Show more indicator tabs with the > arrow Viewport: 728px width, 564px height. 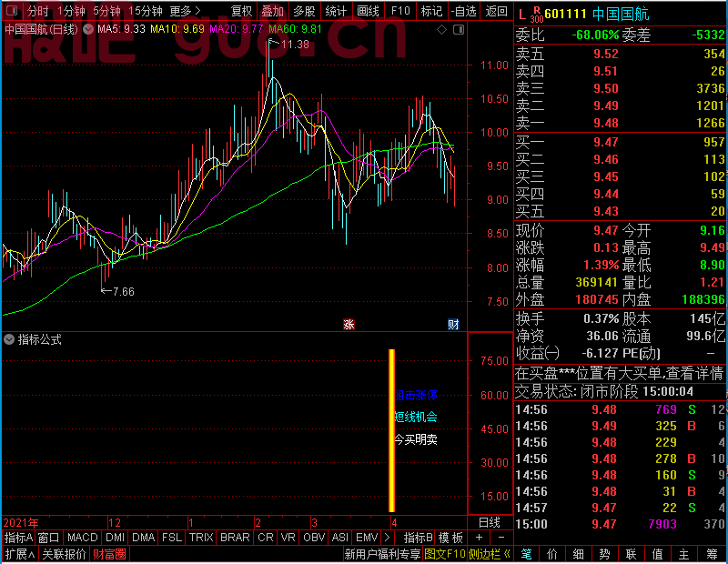click(387, 538)
